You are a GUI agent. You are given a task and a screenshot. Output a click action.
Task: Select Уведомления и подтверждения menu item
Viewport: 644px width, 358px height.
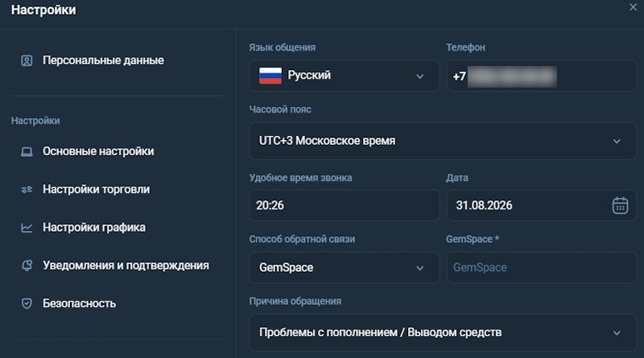126,265
